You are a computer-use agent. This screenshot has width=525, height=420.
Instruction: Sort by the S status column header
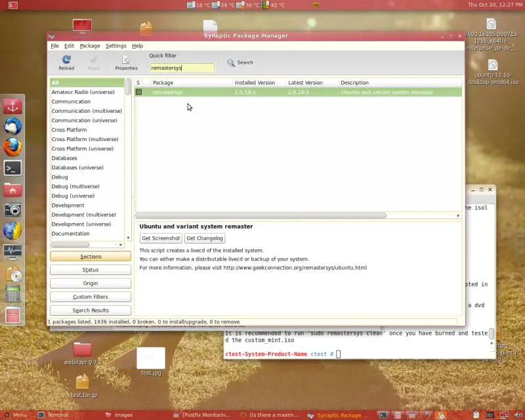(x=138, y=83)
